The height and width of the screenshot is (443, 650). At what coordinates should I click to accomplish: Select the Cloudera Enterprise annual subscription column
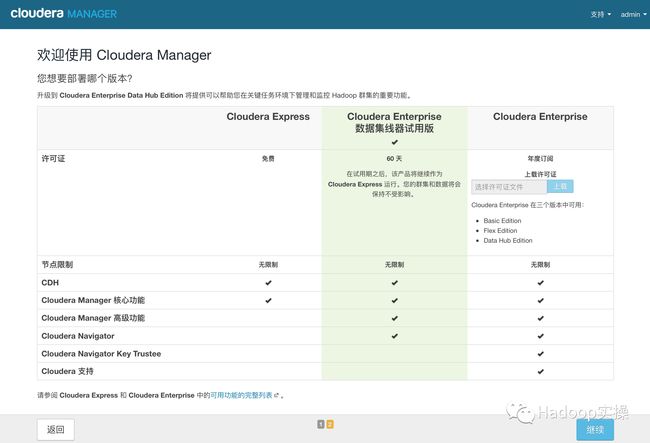coord(540,117)
